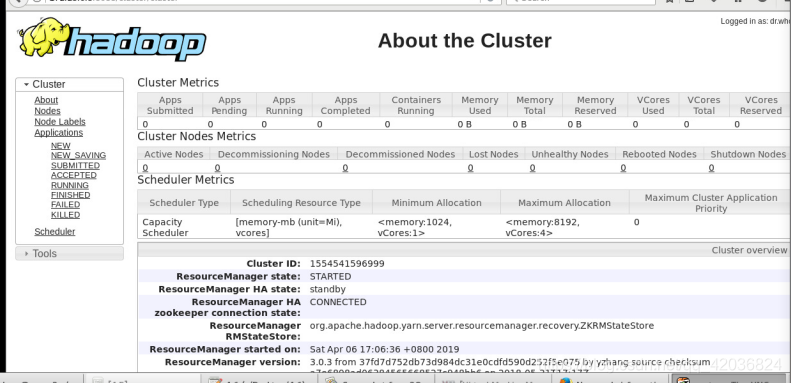Click the Apps Submitted column header
Viewport: 791px width, 383px height.
pyautogui.click(x=170, y=105)
